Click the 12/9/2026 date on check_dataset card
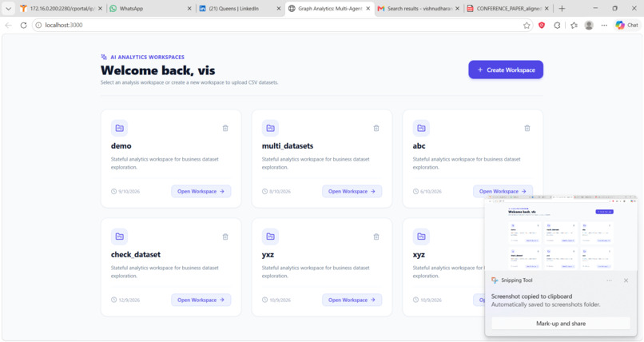Screen dimensions: 644x342 (x=129, y=300)
